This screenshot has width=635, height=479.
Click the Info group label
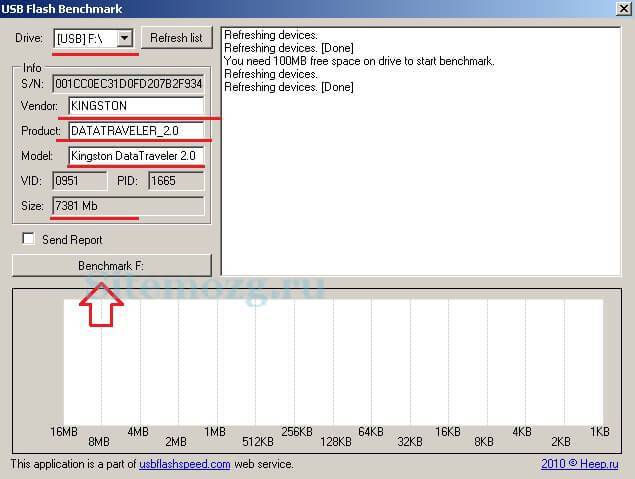tap(32, 68)
